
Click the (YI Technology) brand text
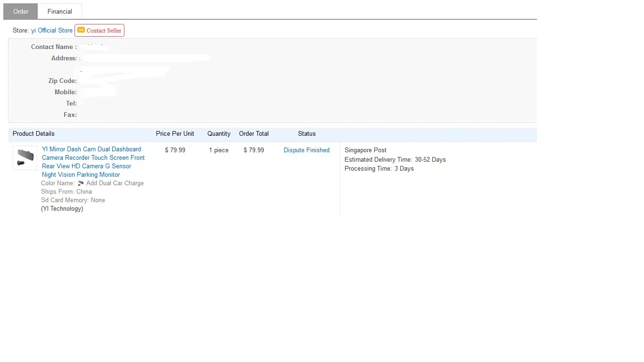[x=62, y=208]
